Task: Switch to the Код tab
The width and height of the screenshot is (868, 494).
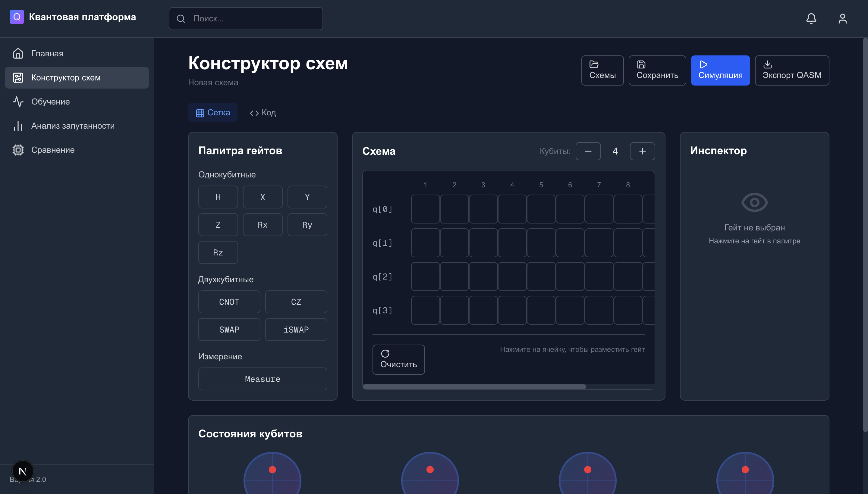Action: click(263, 113)
